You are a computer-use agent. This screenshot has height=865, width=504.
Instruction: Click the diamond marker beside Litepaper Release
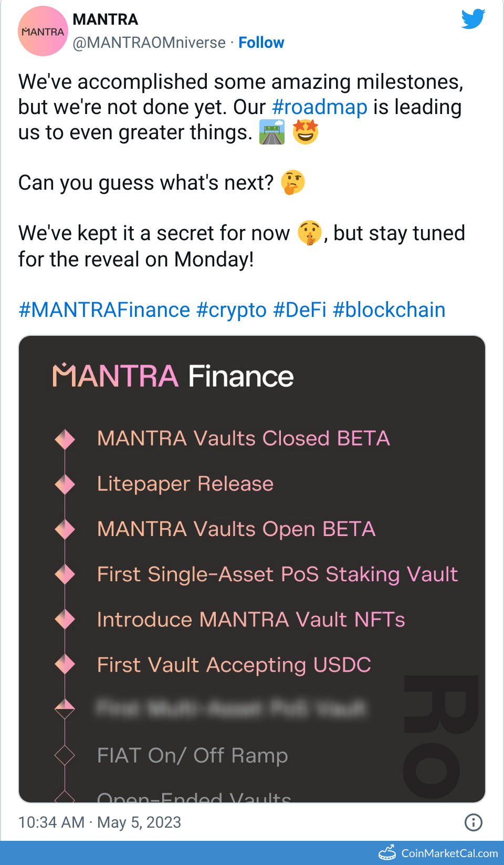[x=65, y=484]
